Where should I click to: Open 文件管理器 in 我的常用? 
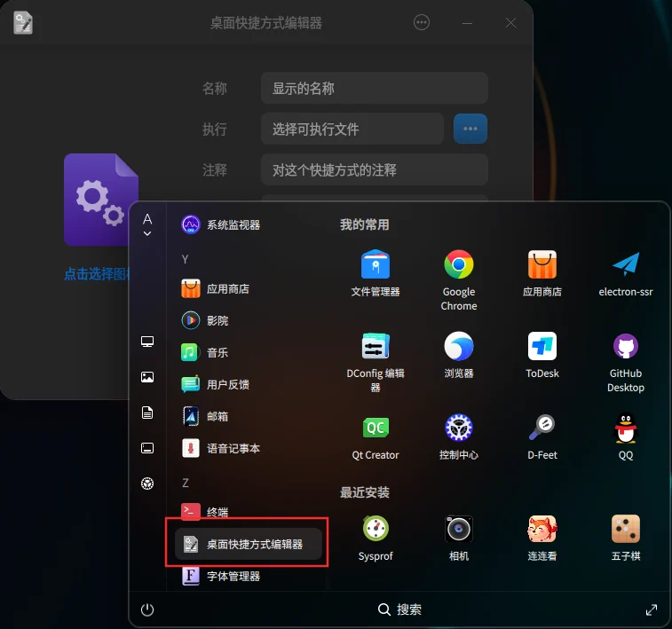(375, 273)
